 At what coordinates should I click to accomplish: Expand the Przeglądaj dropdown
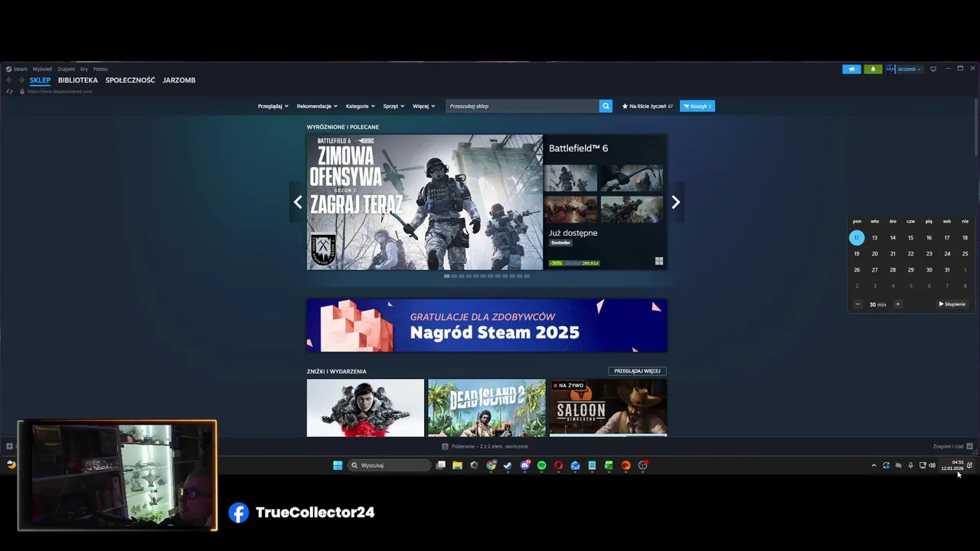click(x=273, y=106)
